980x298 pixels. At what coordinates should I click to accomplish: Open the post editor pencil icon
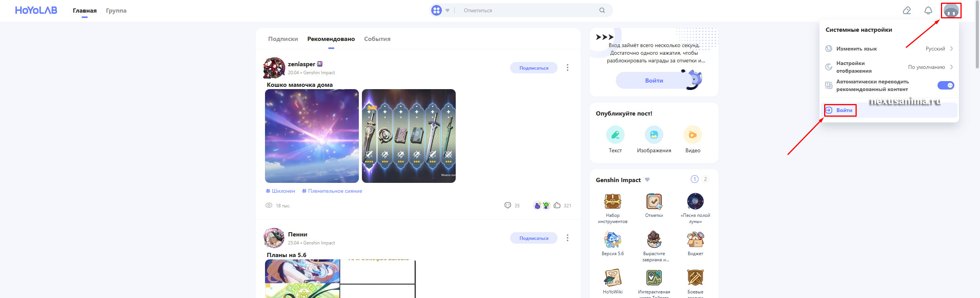(x=907, y=10)
